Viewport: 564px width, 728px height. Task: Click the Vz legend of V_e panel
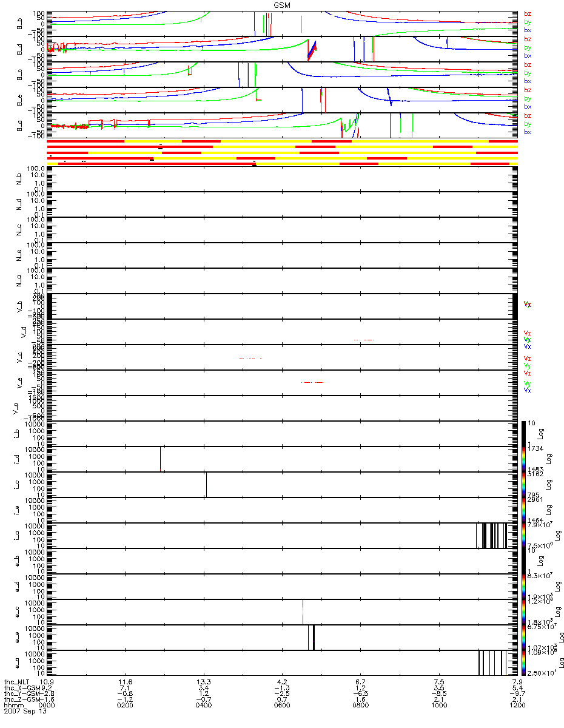click(528, 373)
